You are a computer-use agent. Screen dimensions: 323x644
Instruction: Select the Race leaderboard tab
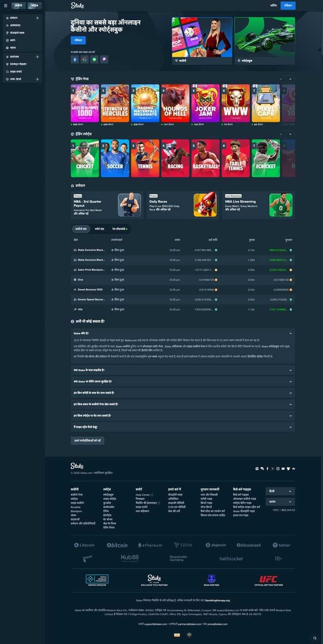[120, 229]
